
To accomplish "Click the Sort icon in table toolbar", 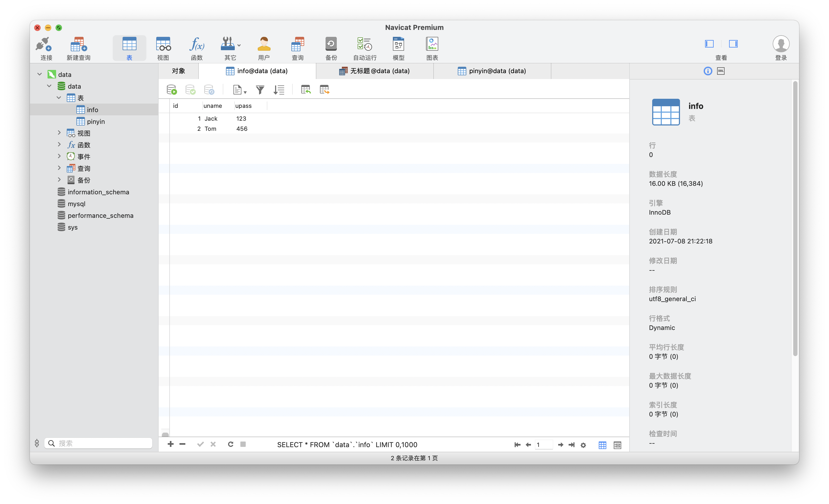I will tap(279, 90).
